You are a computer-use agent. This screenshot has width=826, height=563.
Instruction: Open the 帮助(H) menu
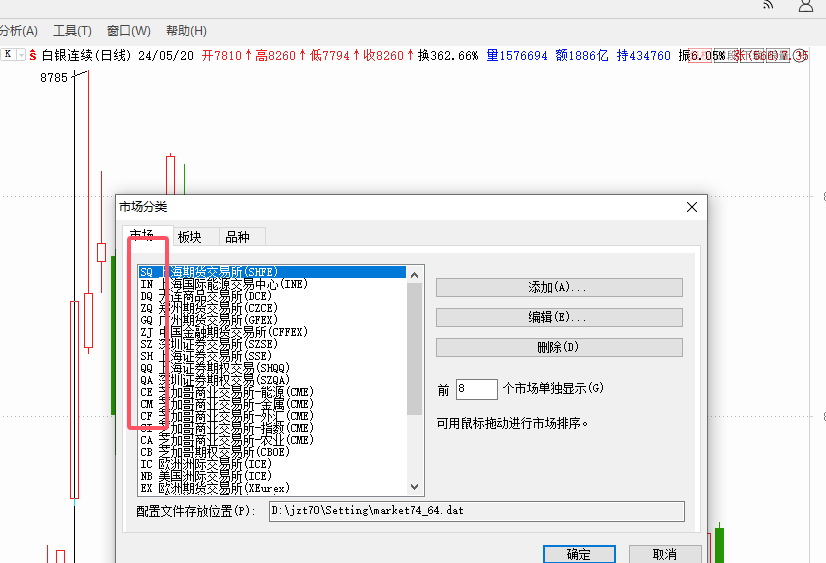click(x=186, y=31)
